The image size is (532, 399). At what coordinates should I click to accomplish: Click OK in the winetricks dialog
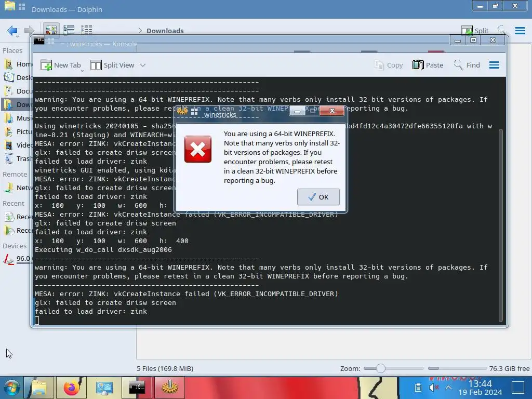318,197
